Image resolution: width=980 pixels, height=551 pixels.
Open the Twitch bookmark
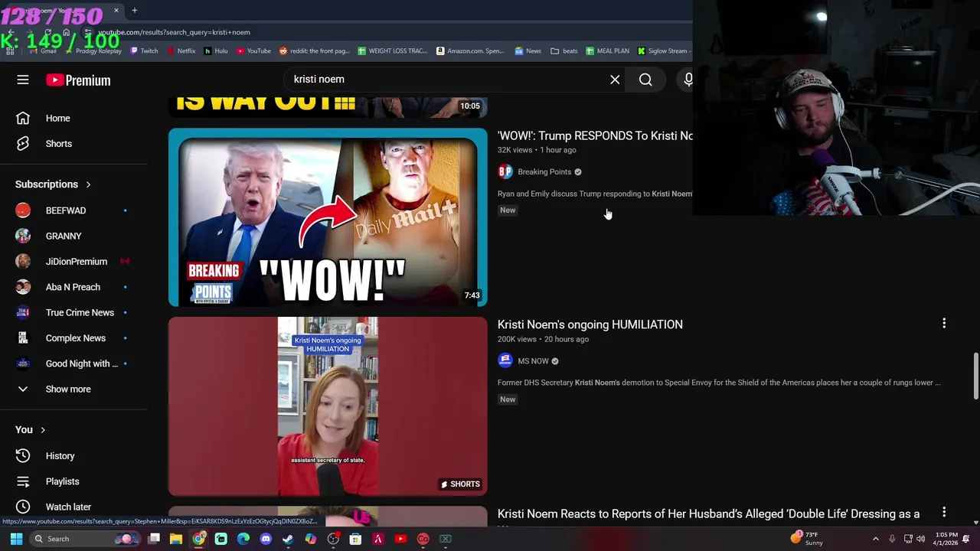pyautogui.click(x=144, y=51)
